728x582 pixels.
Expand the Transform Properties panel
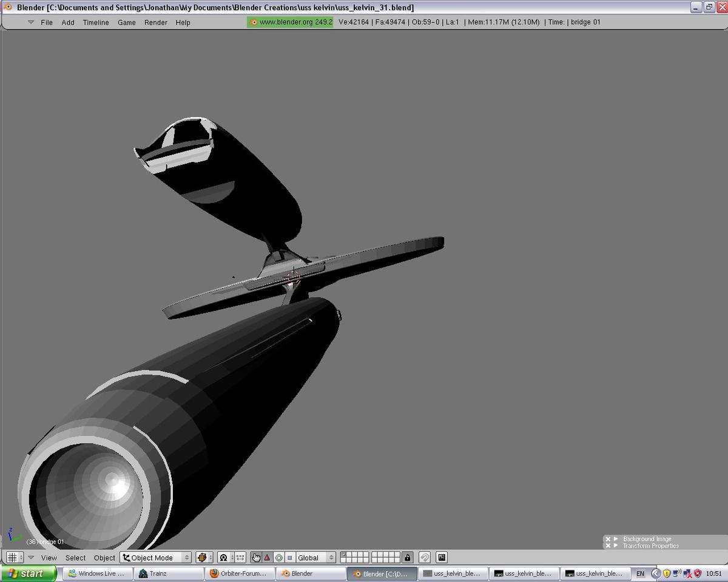(616, 546)
